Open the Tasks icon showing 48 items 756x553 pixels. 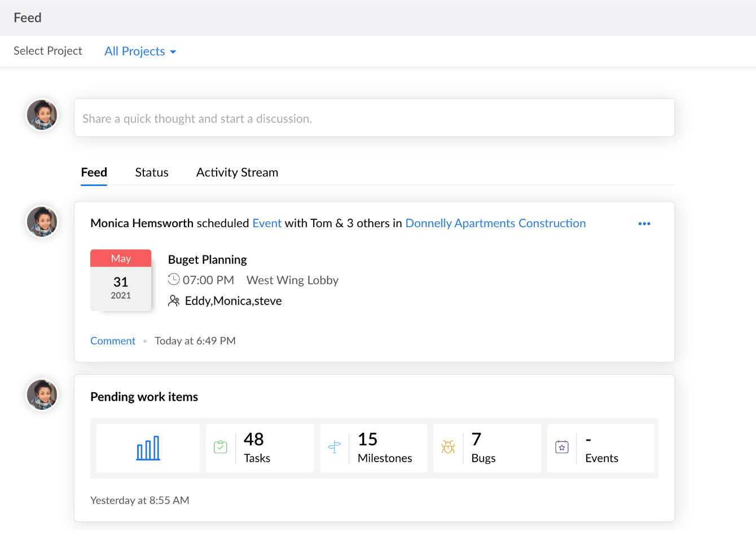[220, 446]
